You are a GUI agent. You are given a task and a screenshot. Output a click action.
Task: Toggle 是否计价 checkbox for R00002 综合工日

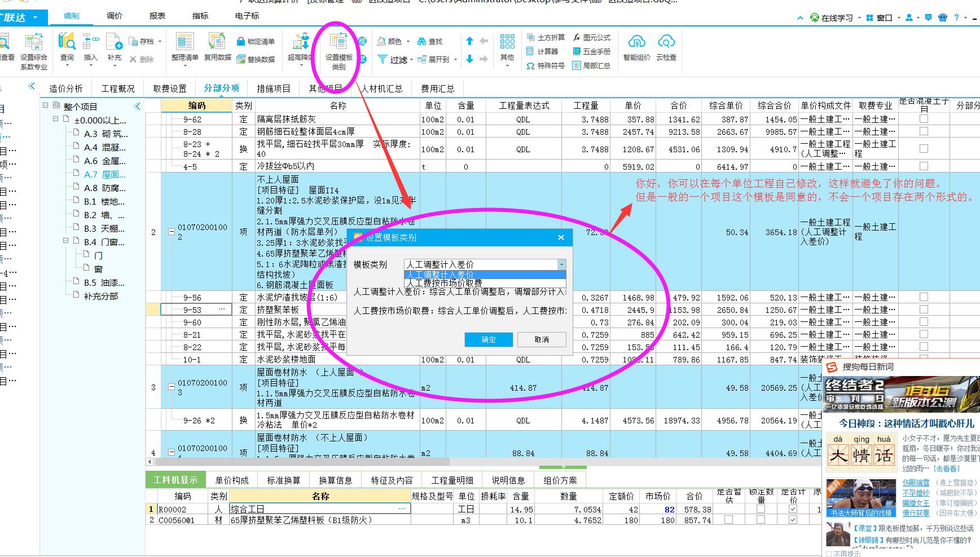click(x=793, y=509)
